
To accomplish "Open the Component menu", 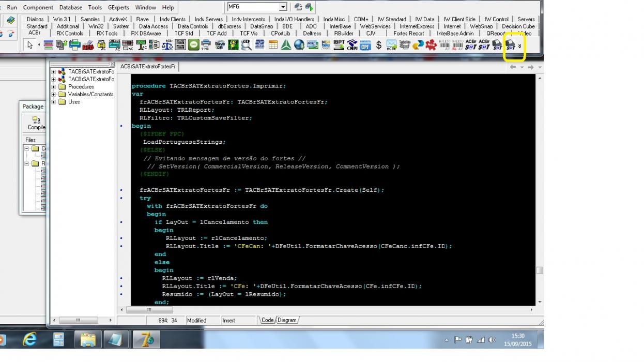I will click(38, 8).
